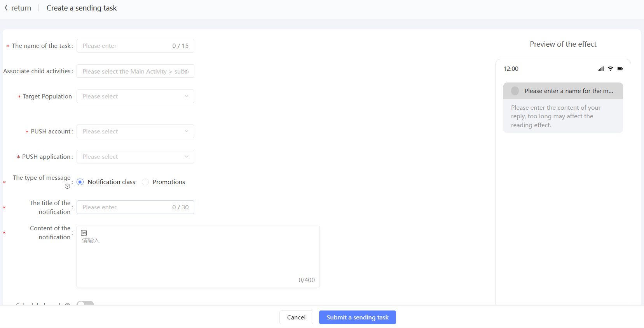
Task: Click the insert-variable icon in the content box
Action: click(x=84, y=233)
